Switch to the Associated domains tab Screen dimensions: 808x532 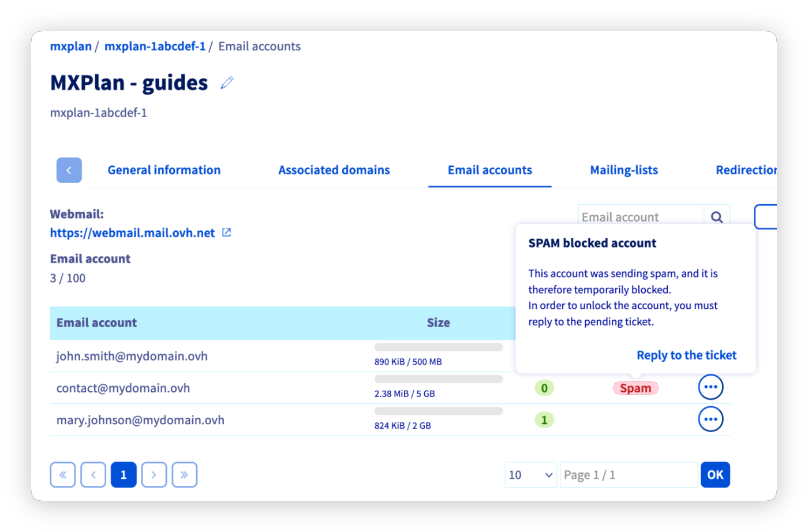tap(334, 170)
